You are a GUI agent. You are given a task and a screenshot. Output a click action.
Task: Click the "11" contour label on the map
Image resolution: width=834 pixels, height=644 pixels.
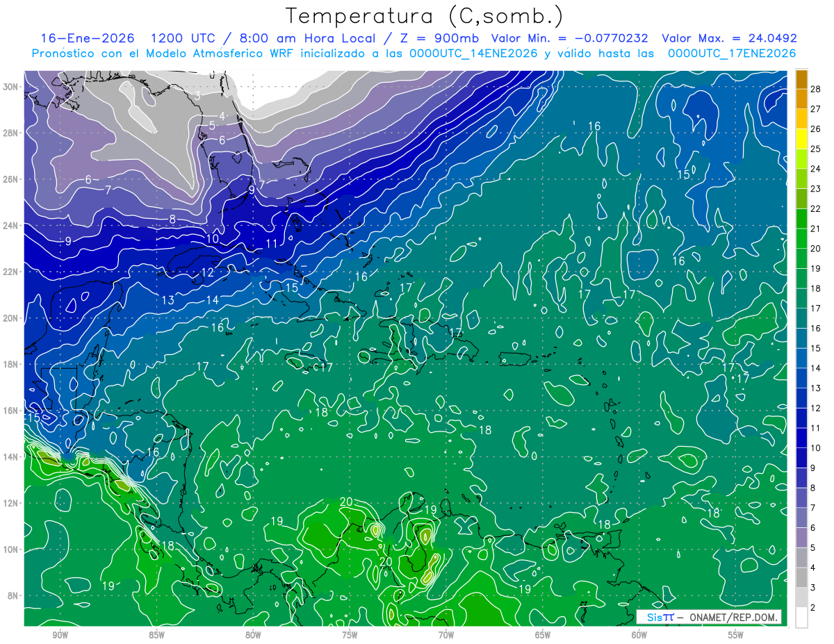(271, 244)
